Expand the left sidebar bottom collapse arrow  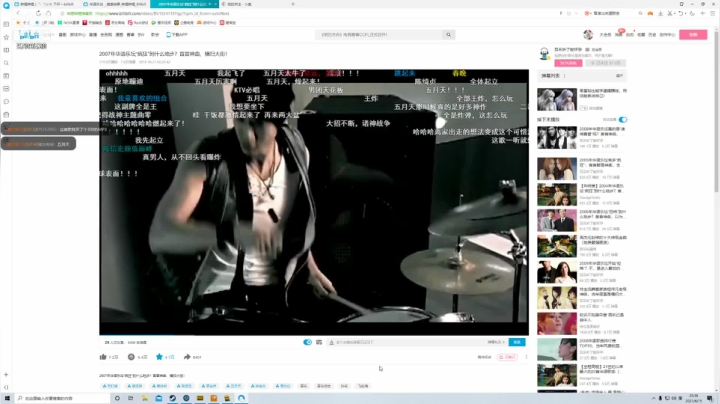click(6, 387)
